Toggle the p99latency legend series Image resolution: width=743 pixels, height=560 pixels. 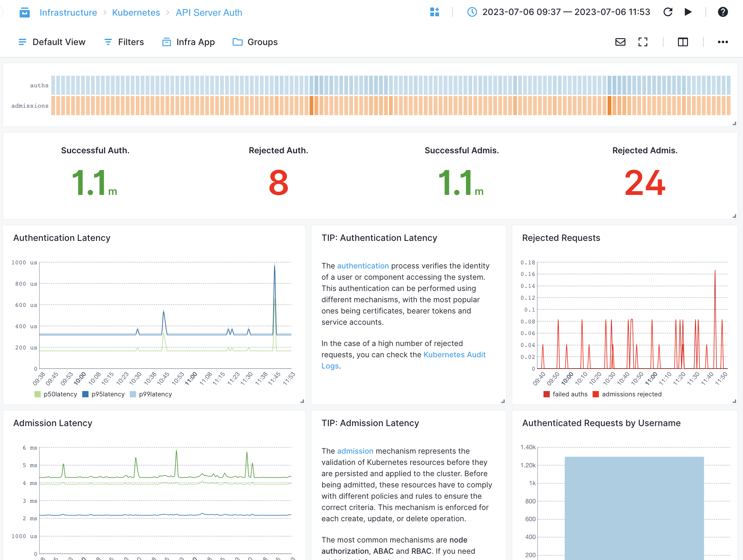(151, 394)
